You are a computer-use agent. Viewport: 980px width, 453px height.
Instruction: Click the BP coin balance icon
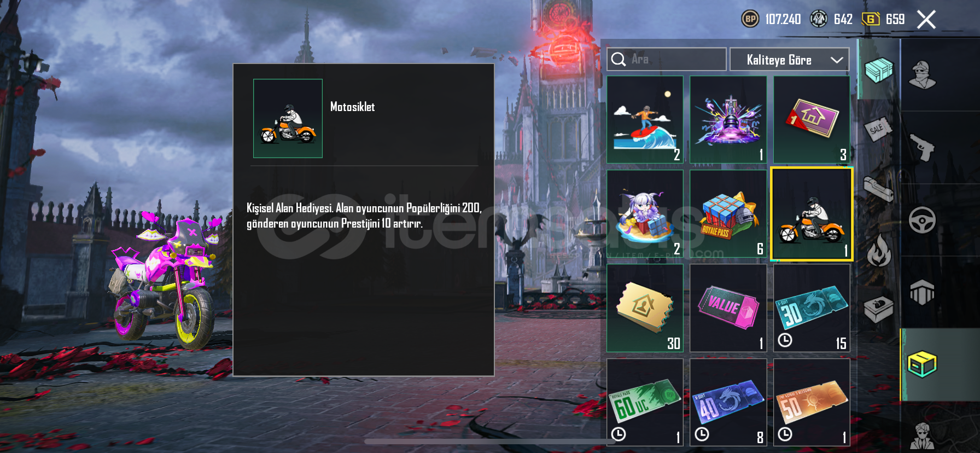tap(750, 19)
